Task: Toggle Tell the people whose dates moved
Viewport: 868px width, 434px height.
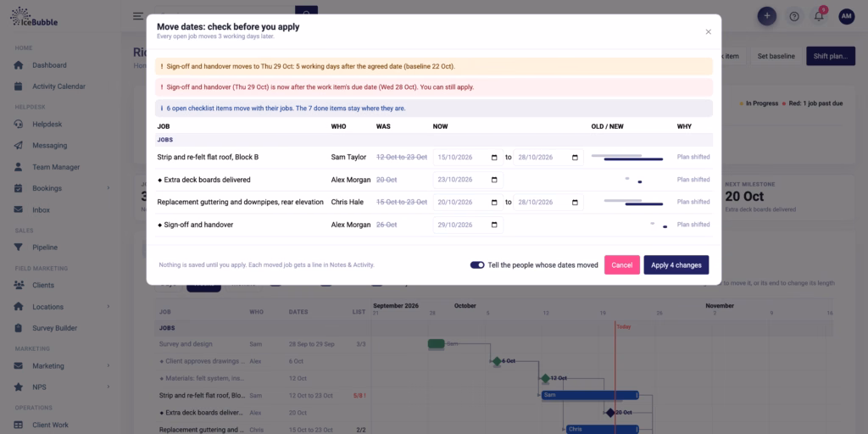Action: pos(477,265)
